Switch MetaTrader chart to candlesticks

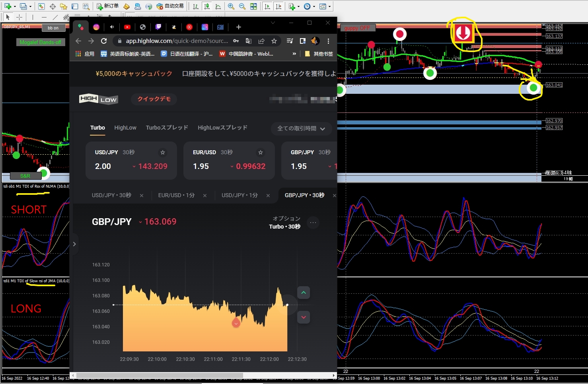207,6
